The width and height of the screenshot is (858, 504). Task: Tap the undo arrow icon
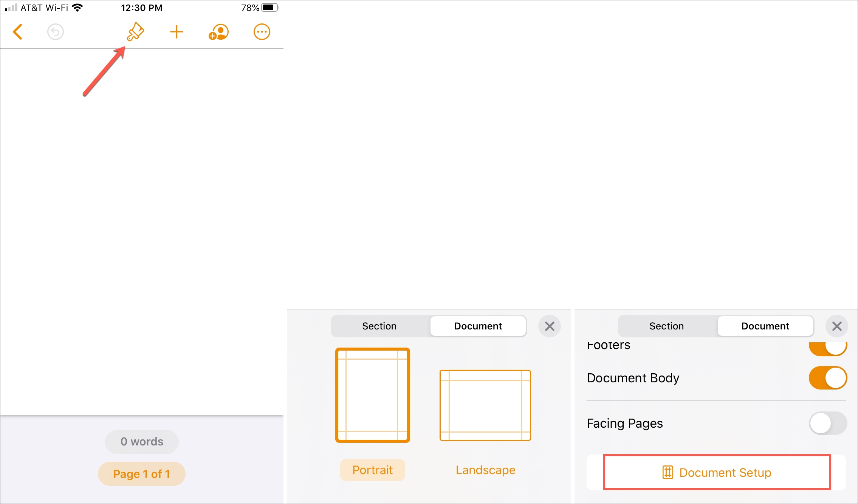56,32
